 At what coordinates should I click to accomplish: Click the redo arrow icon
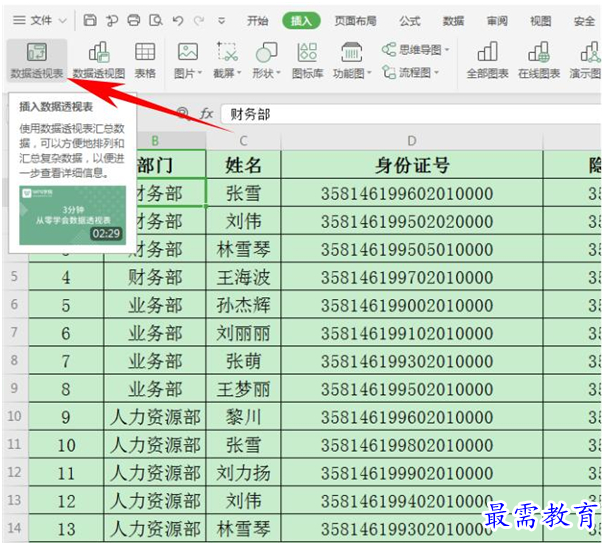(199, 20)
